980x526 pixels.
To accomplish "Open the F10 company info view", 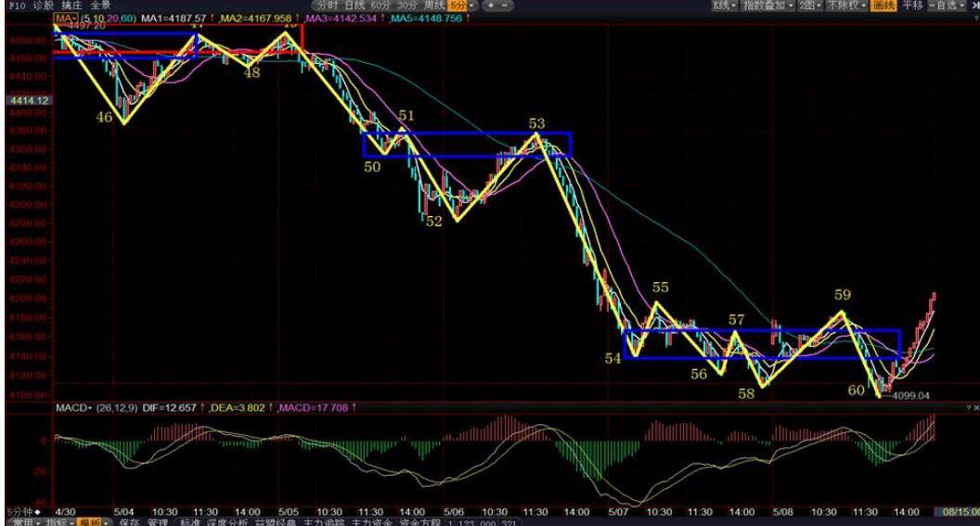I will point(17,6).
